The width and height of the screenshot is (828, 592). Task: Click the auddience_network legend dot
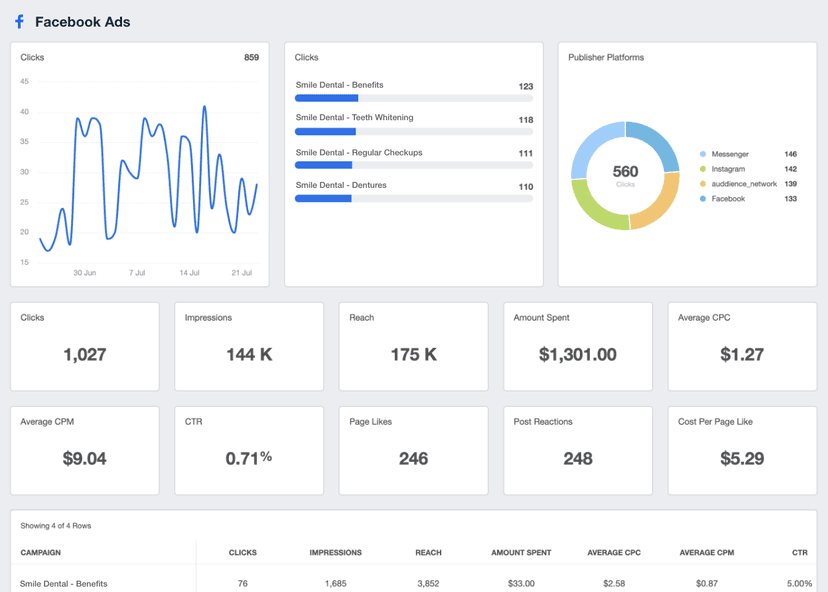pyautogui.click(x=702, y=185)
